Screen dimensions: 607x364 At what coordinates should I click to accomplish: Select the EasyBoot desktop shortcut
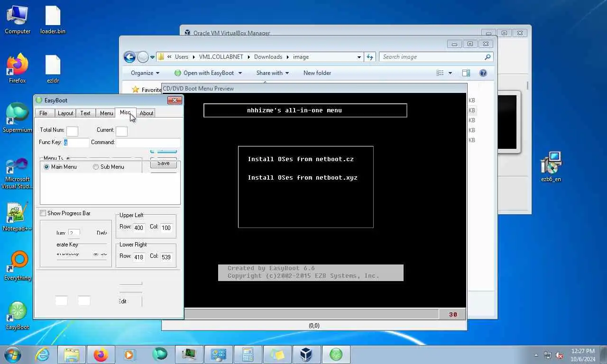click(18, 316)
